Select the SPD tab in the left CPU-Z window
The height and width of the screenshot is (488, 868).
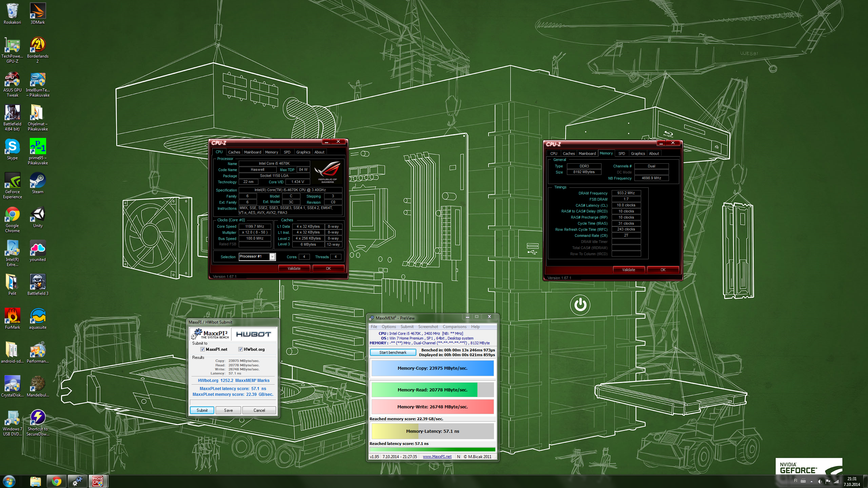pyautogui.click(x=287, y=152)
